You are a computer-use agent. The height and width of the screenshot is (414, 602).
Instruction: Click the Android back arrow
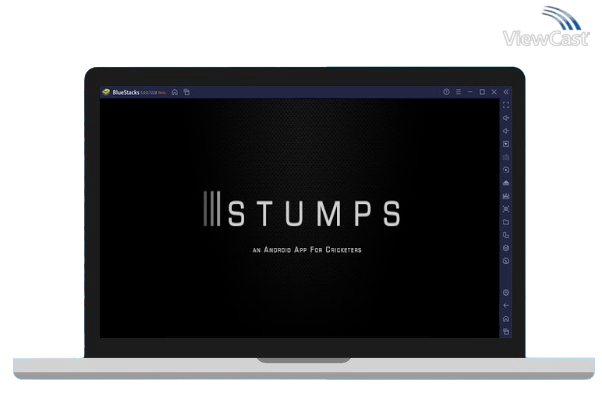point(506,306)
